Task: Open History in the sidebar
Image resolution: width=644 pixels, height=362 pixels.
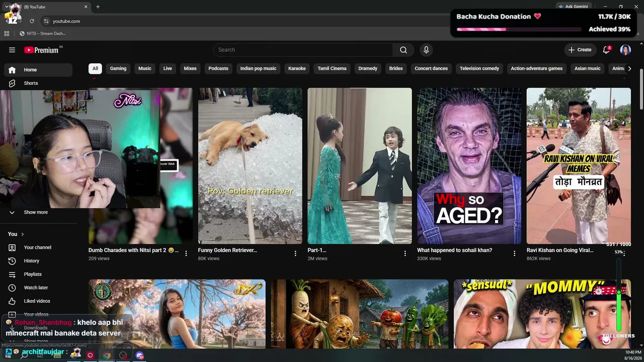Action: pyautogui.click(x=39, y=261)
